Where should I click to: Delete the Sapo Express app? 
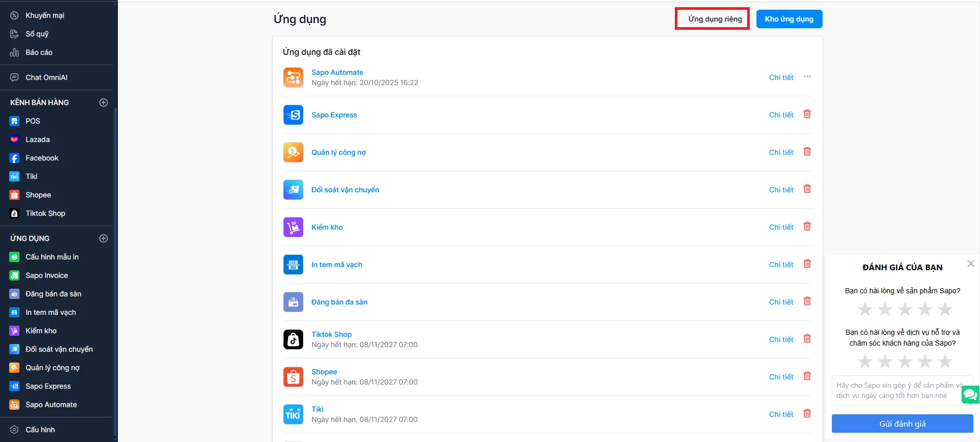pos(807,114)
